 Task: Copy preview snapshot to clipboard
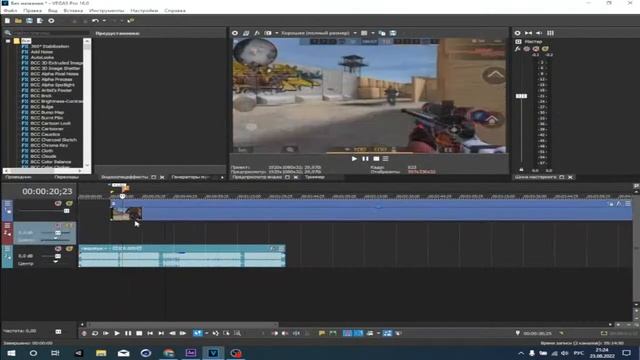(382, 33)
